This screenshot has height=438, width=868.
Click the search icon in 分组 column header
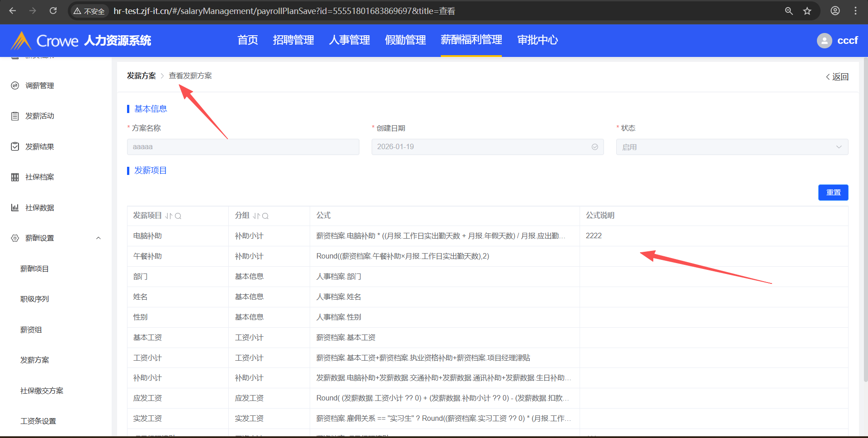coord(265,216)
